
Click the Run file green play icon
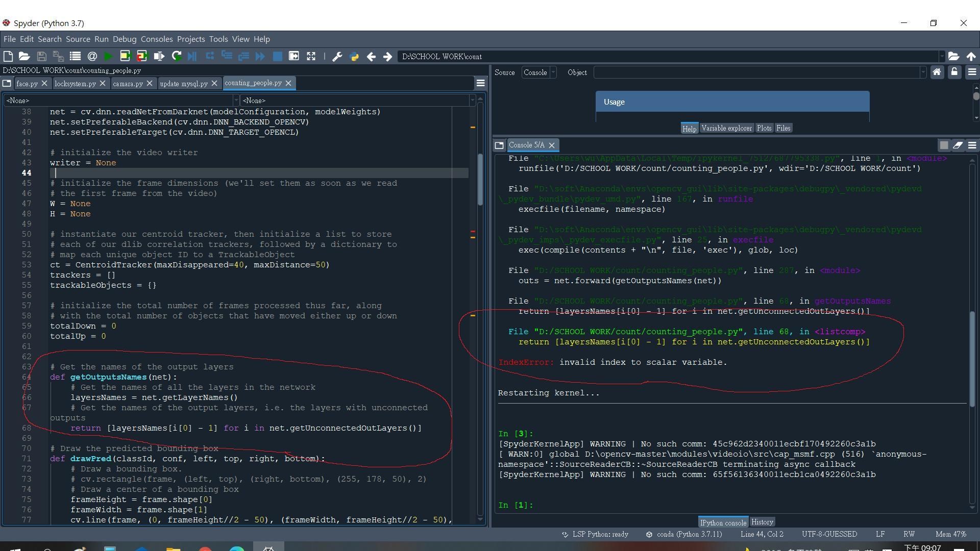click(108, 57)
